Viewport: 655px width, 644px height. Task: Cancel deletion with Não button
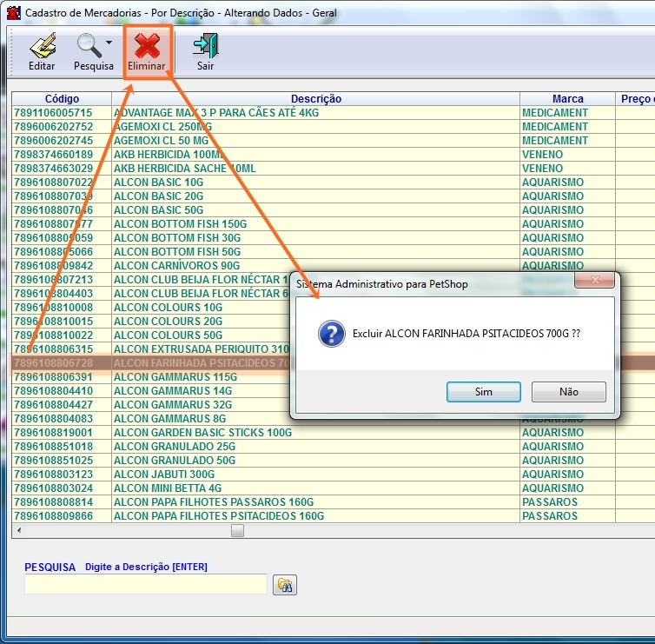568,392
